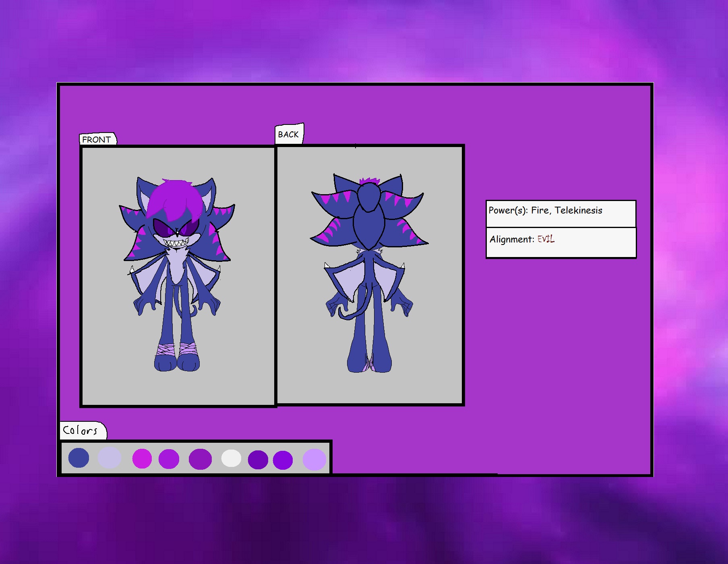Pick the bright magenta color swatch

pos(142,459)
